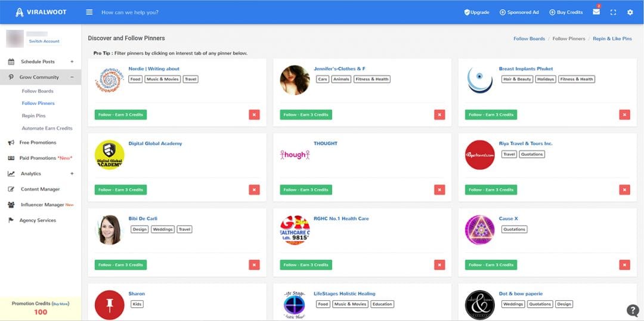Image resolution: width=644 pixels, height=321 pixels.
Task: Click the Viralwoot logo
Action: [x=41, y=13]
